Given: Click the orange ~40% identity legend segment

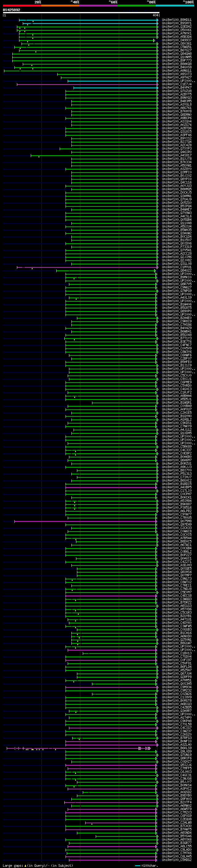Looking at the screenshot, I should point(60,6).
